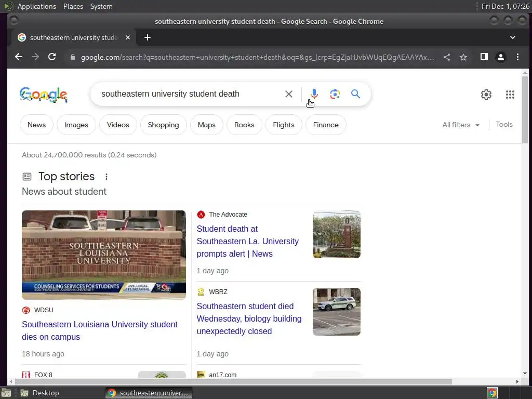532x399 pixels.
Task: Open Chrome three-dot menu
Action: (x=517, y=57)
